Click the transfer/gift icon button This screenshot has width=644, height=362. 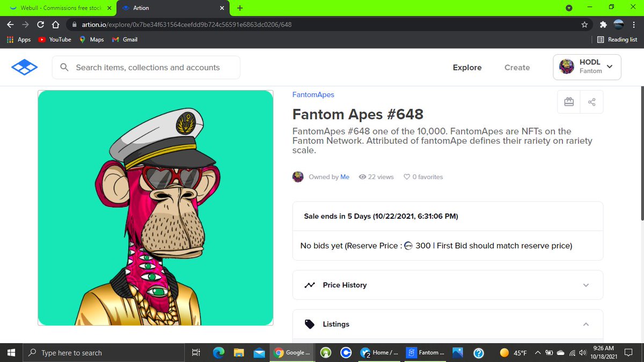click(x=569, y=102)
